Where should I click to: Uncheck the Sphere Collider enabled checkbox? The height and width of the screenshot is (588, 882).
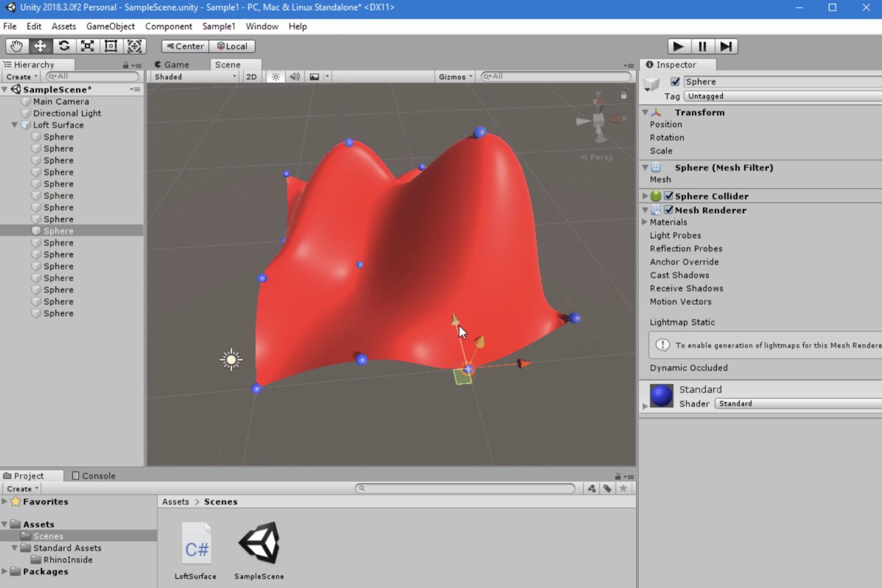(x=669, y=196)
